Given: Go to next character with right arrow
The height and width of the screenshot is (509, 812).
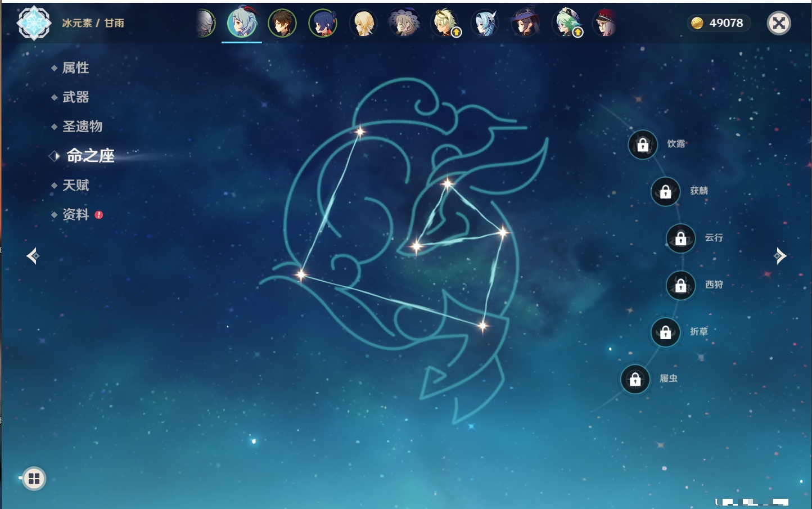Looking at the screenshot, I should pyautogui.click(x=779, y=256).
